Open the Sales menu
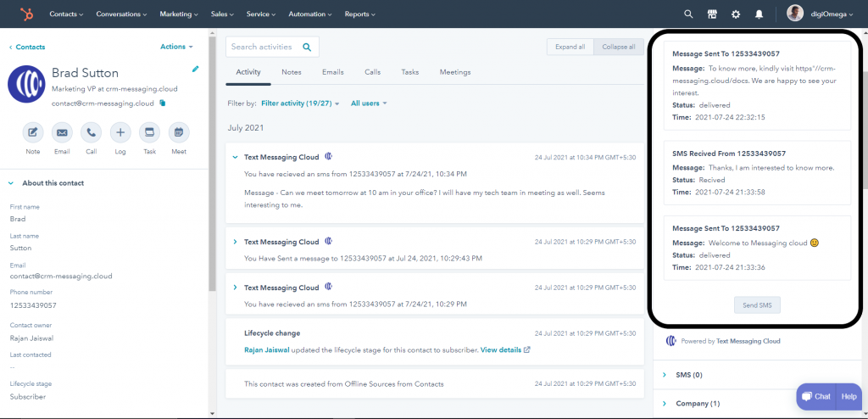The height and width of the screenshot is (419, 868). (222, 14)
